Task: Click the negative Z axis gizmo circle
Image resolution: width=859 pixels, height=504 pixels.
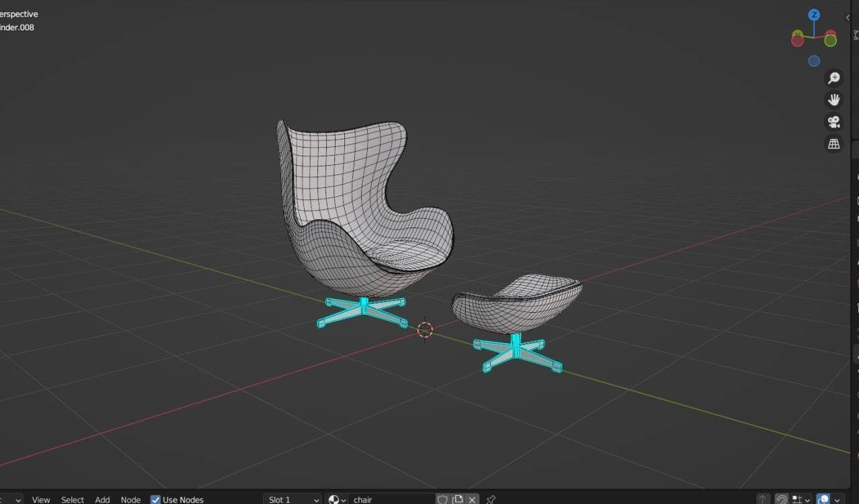Action: [x=814, y=61]
